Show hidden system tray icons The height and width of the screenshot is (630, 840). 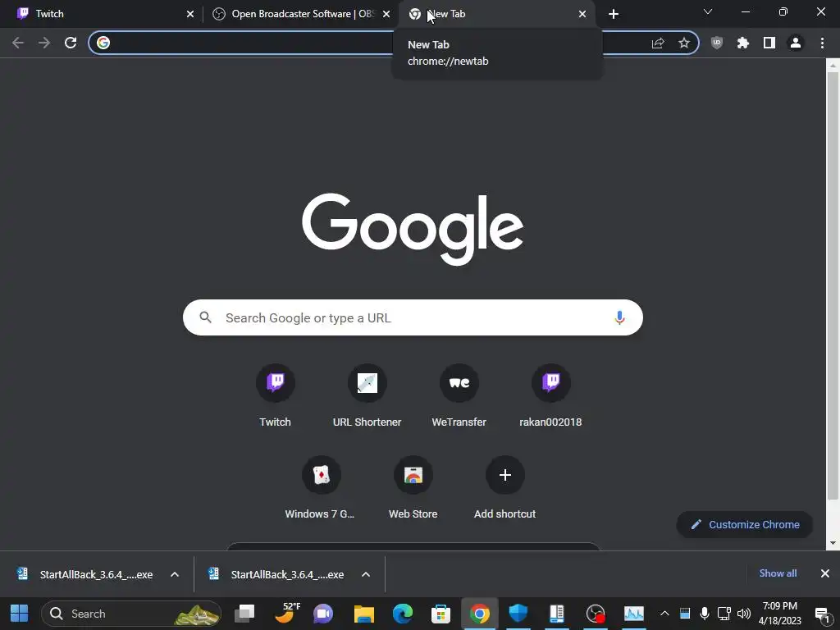pos(664,614)
